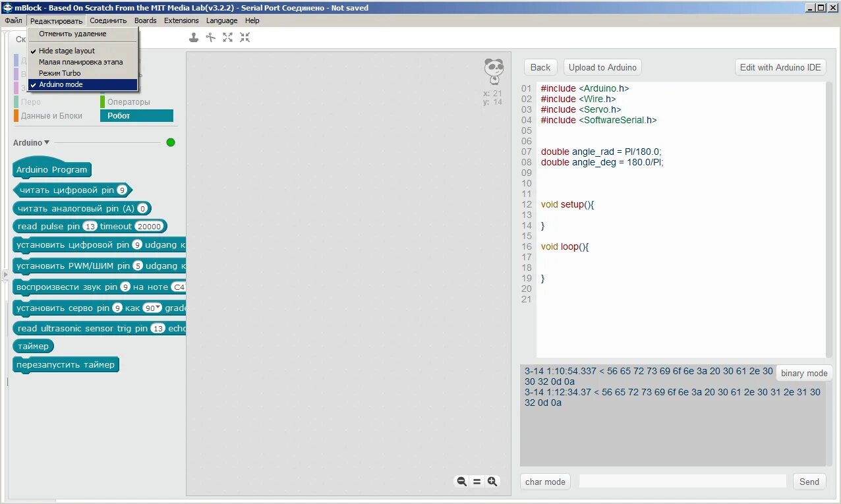The height and width of the screenshot is (504, 841).
Task: Zoom in the scripts area
Action: click(492, 482)
